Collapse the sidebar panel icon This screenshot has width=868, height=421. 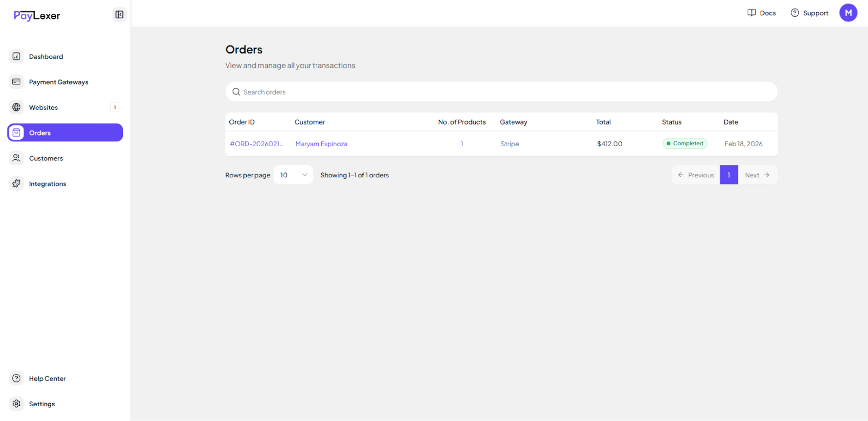(119, 14)
